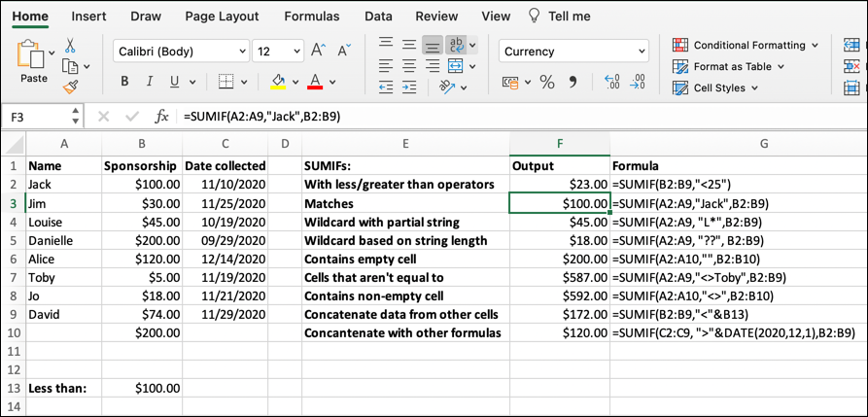Toggle wrap text

coord(457,45)
